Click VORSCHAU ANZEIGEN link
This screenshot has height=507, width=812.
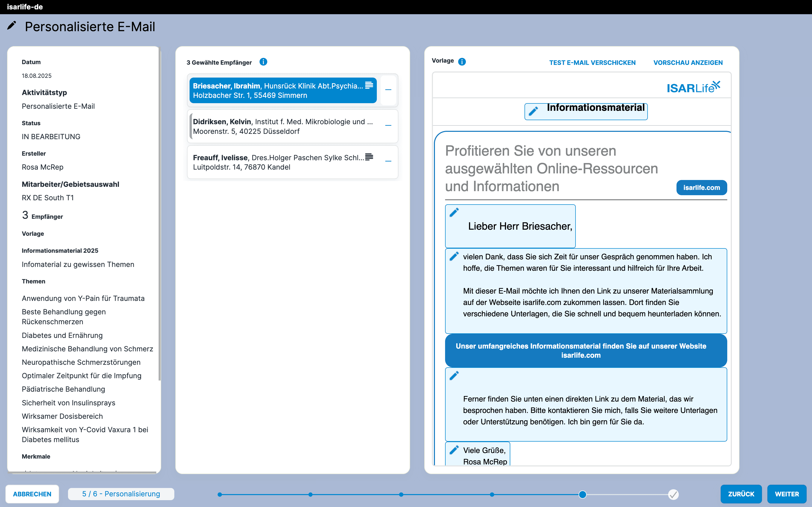[688, 63]
